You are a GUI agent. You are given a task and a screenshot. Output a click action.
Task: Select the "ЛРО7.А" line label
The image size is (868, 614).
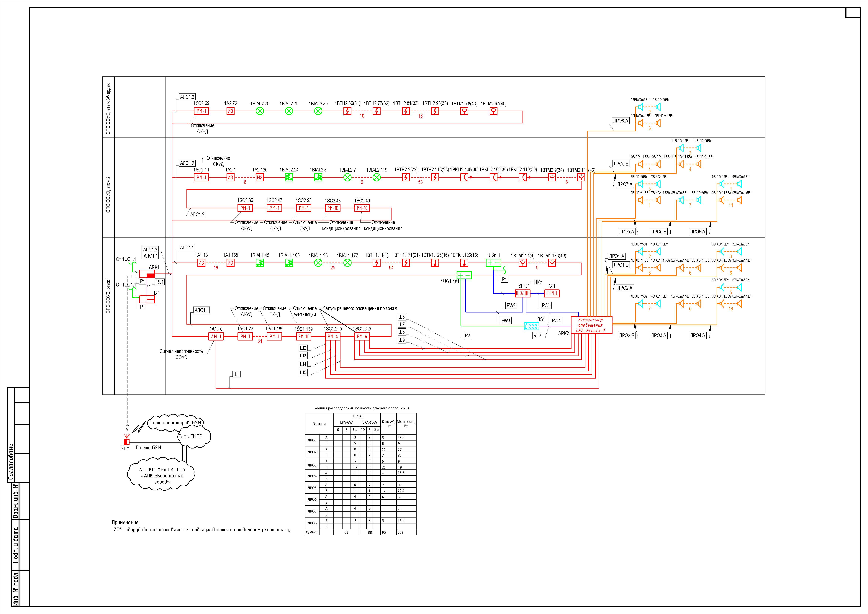coord(625,184)
